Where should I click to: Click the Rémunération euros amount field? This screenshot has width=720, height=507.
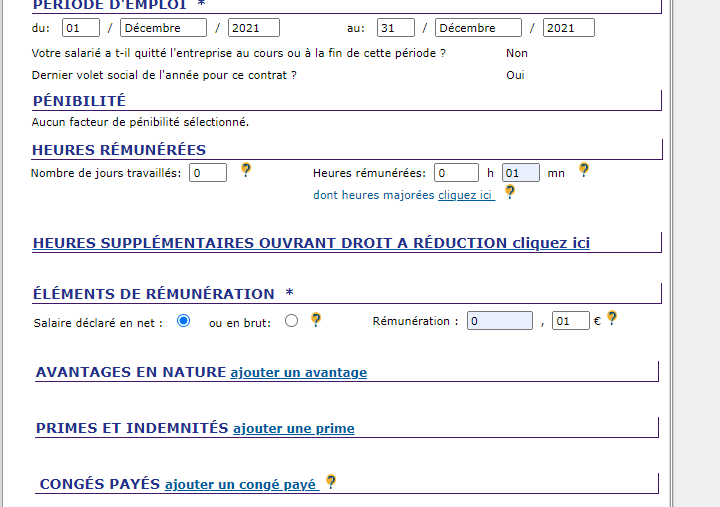point(499,321)
